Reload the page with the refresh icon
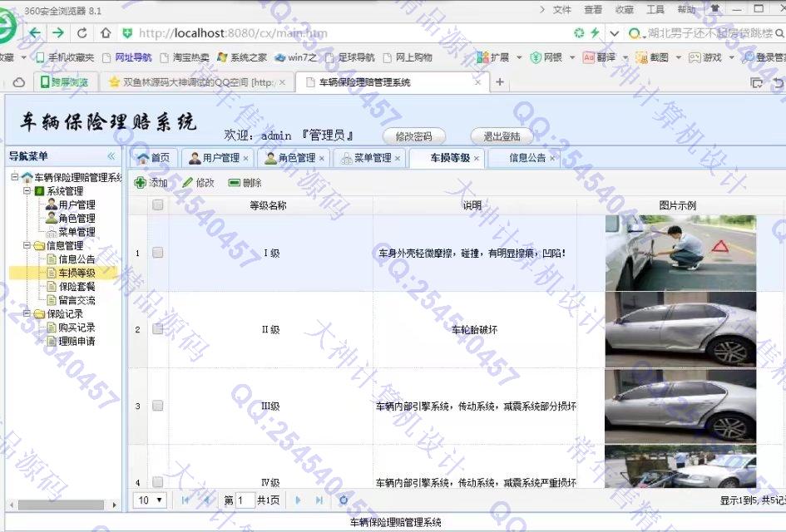The width and height of the screenshot is (786, 532). pyautogui.click(x=82, y=33)
